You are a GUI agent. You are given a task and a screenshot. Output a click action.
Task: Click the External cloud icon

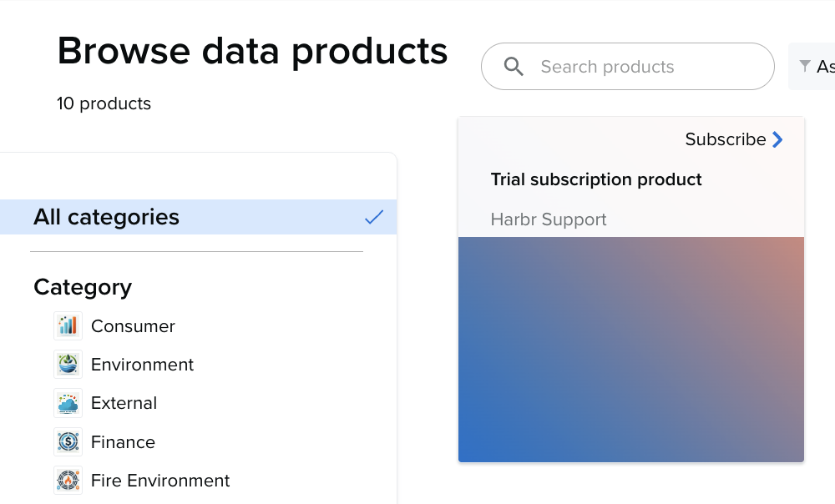pyautogui.click(x=68, y=403)
